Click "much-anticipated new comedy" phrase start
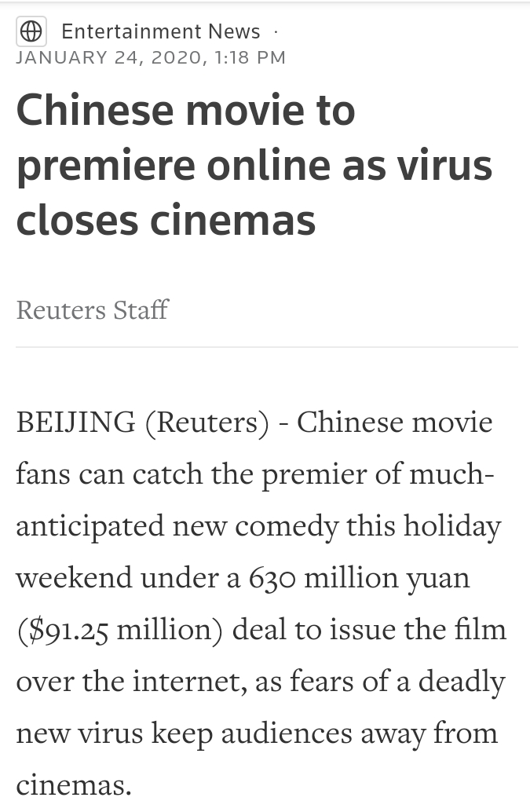 click(x=451, y=474)
